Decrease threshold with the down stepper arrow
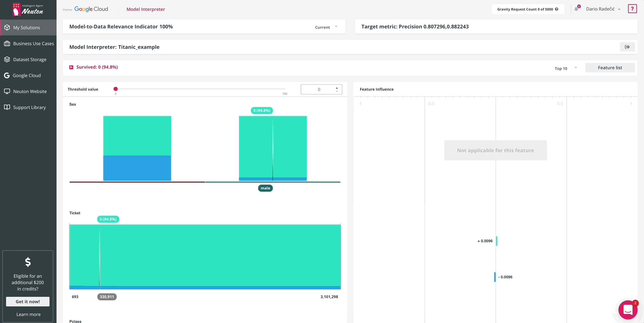This screenshot has height=323, width=644. pos(337,91)
